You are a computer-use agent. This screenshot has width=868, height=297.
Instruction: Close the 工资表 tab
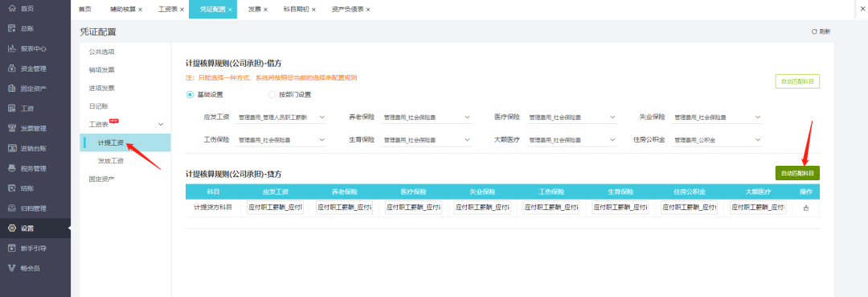[182, 10]
